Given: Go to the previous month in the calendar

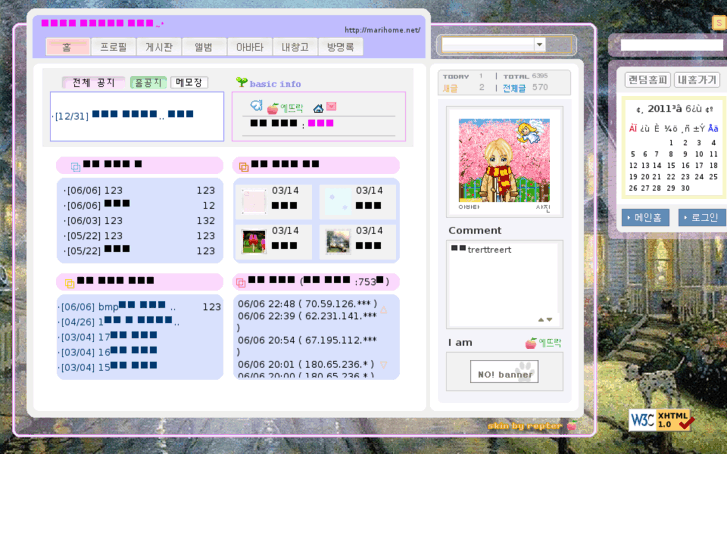Looking at the screenshot, I should pyautogui.click(x=639, y=109).
